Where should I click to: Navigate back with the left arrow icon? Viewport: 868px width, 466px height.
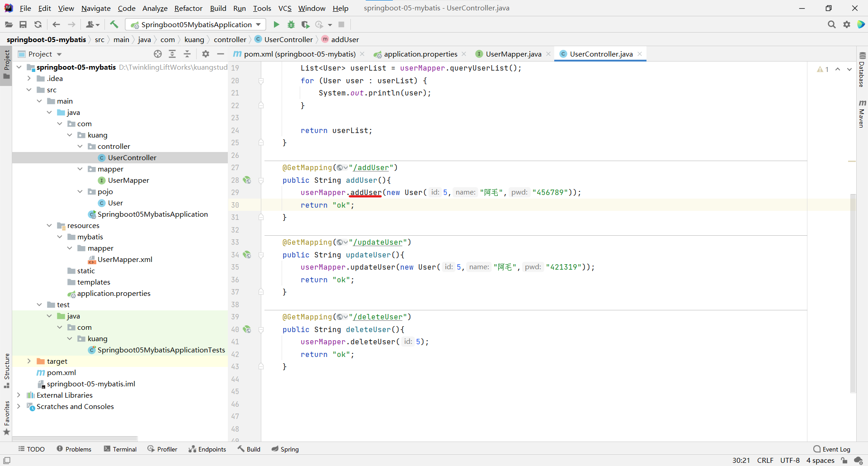point(56,24)
